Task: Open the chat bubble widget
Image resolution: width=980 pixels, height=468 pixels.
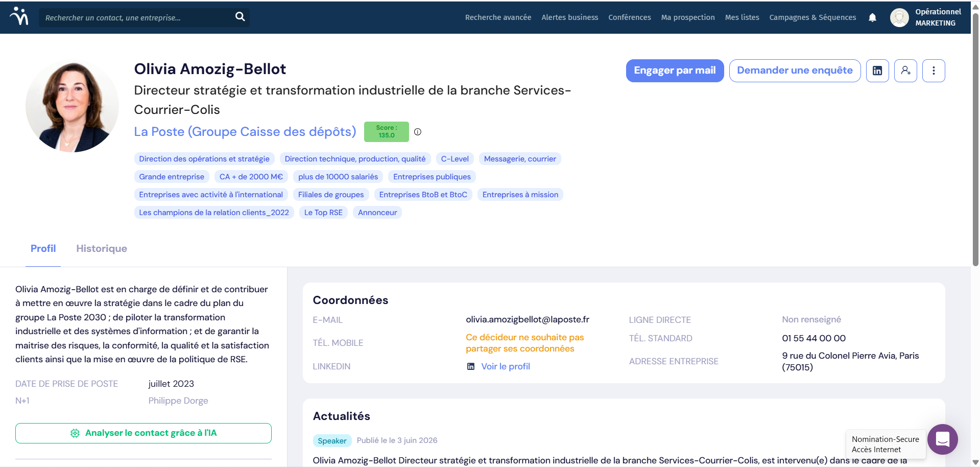Action: click(x=942, y=439)
